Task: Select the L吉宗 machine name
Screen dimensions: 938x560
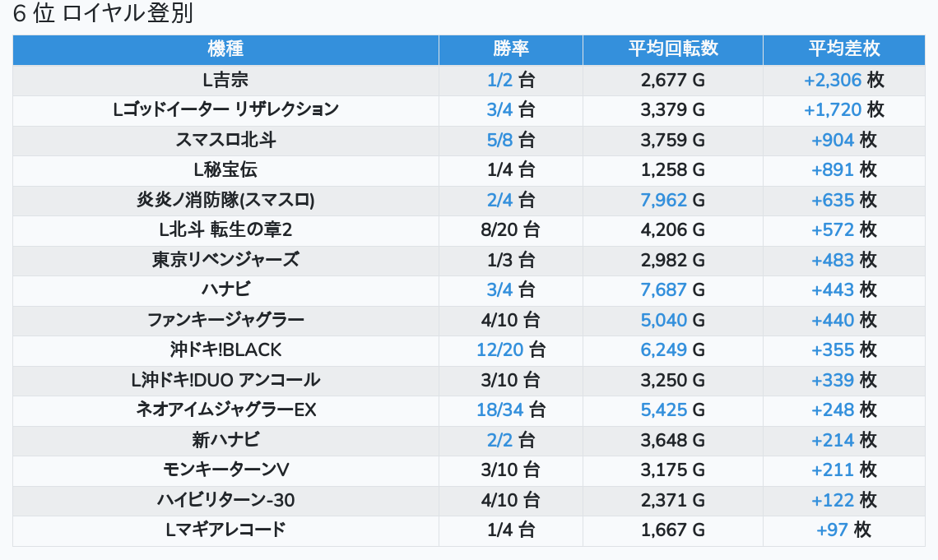Action: pos(225,80)
